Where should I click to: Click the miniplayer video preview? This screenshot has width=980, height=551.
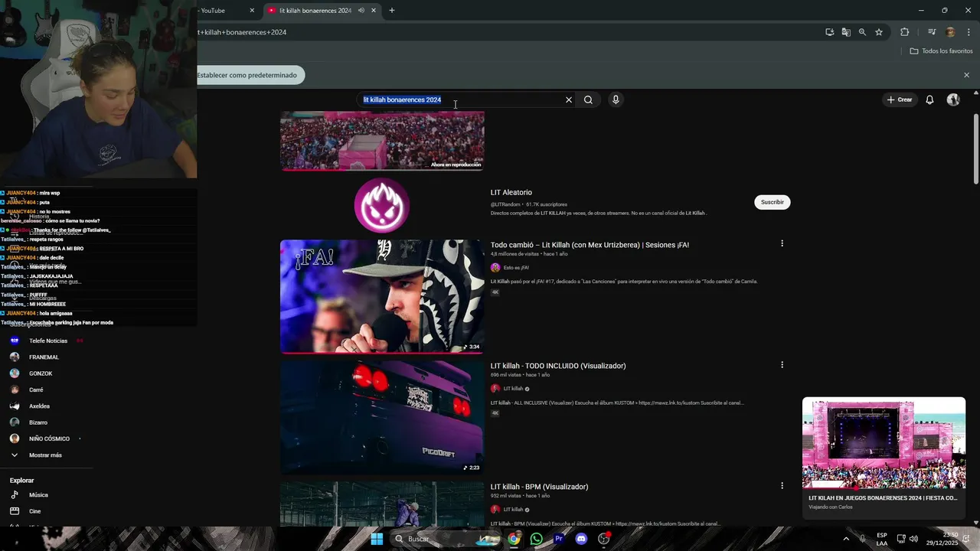[884, 443]
